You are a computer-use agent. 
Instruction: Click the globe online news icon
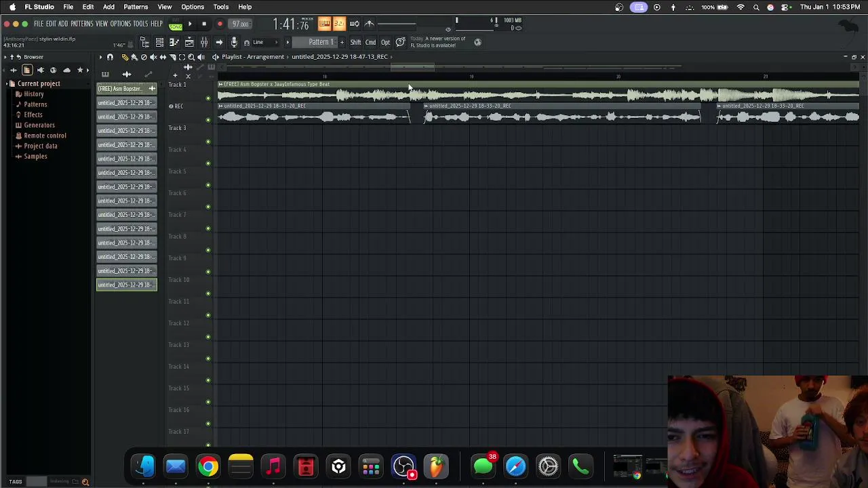pos(477,42)
